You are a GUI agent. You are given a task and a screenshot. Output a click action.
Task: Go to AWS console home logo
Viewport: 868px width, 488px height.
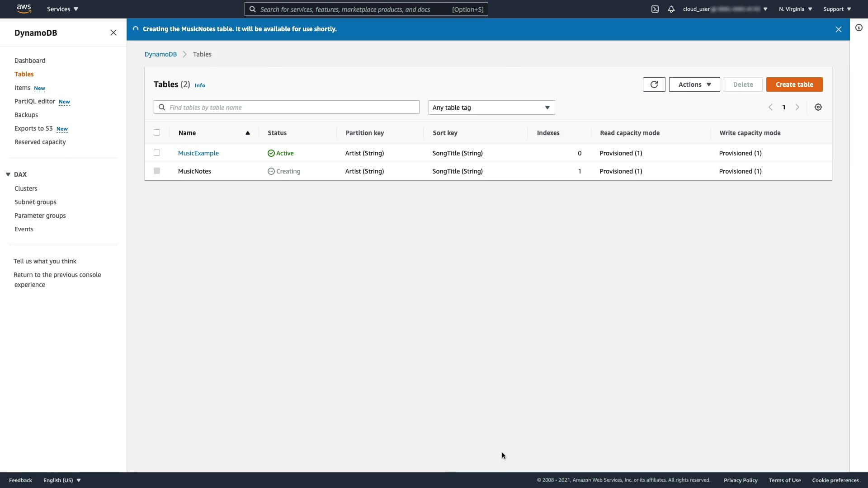tap(24, 9)
